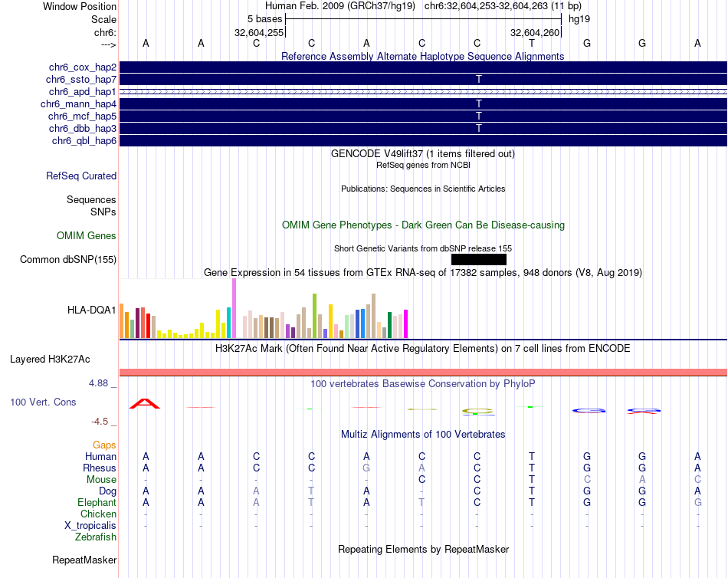Click the Sequences track label
This screenshot has height=578, width=728.
(91, 200)
